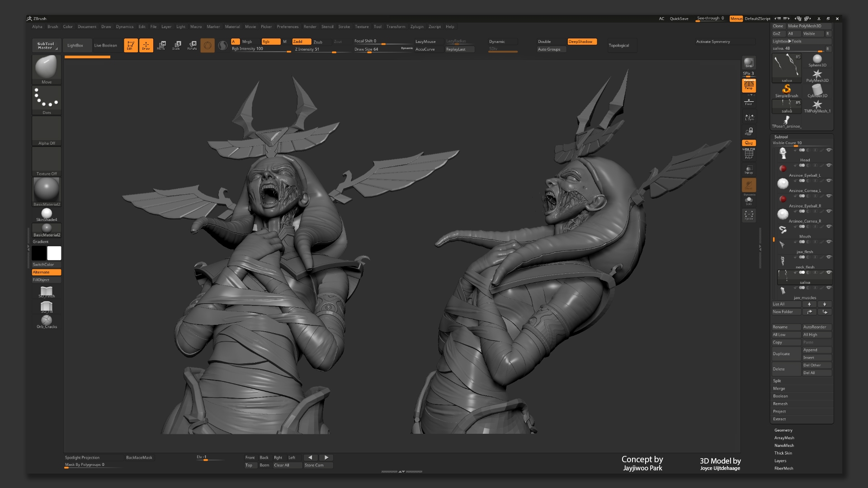Select the TMPolyMesh_1 tool
Screen dimensions: 868x488
click(817, 106)
